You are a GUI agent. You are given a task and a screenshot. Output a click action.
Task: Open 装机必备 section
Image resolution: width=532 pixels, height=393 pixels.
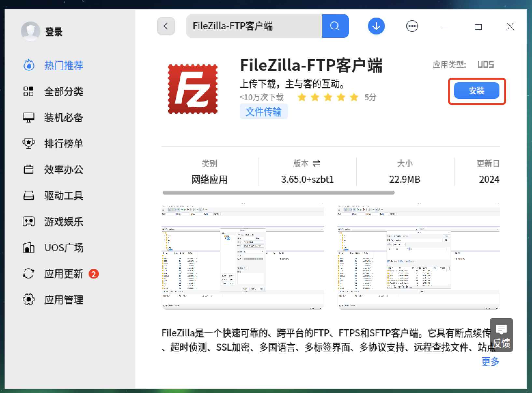tap(64, 117)
